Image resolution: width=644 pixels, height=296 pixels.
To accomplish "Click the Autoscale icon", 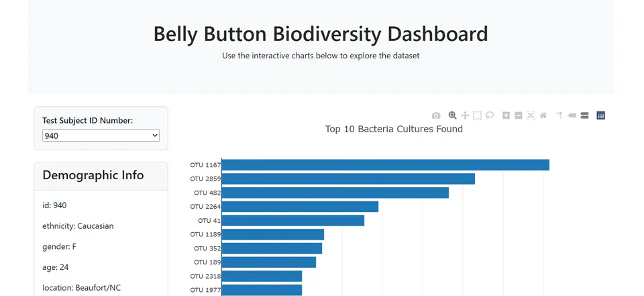I will (x=531, y=115).
